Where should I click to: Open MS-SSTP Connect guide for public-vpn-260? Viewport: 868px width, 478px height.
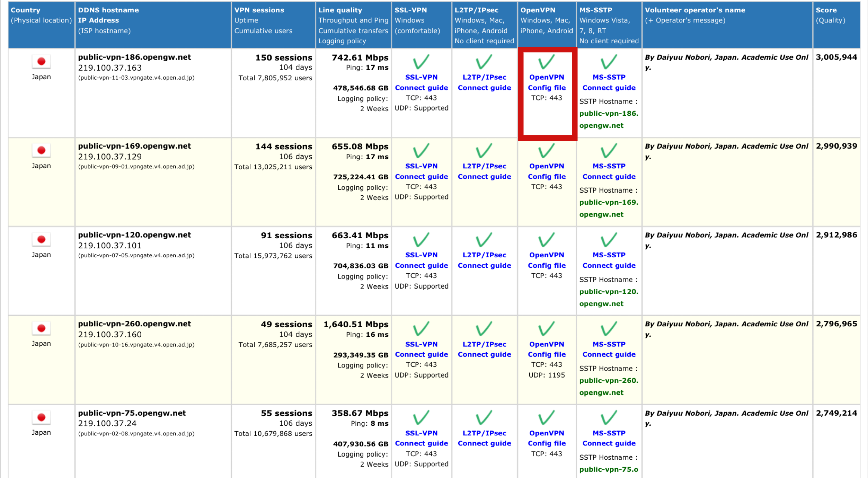pyautogui.click(x=609, y=350)
